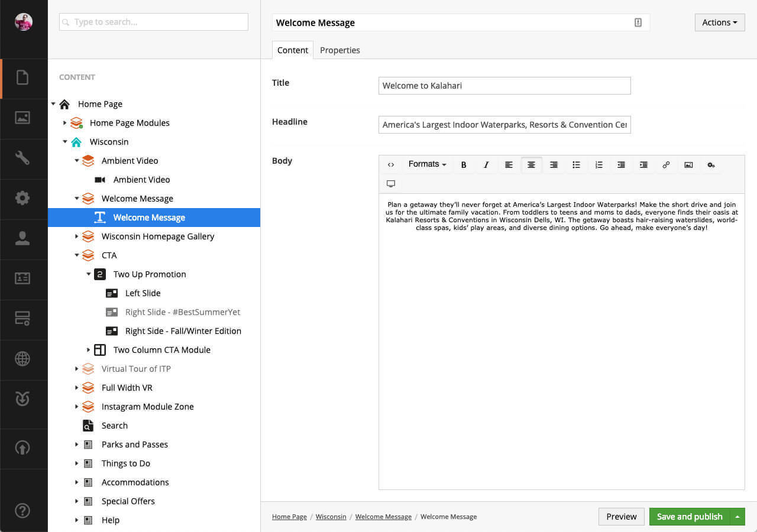This screenshot has width=757, height=532.
Task: Go to Welcome Message breadcrumb link
Action: [x=383, y=517]
